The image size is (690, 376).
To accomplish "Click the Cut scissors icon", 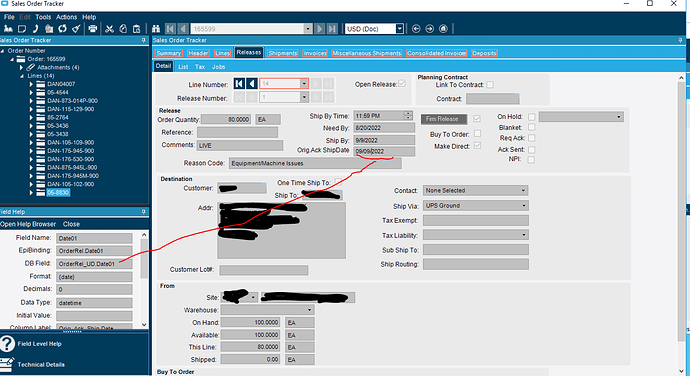I will point(110,29).
